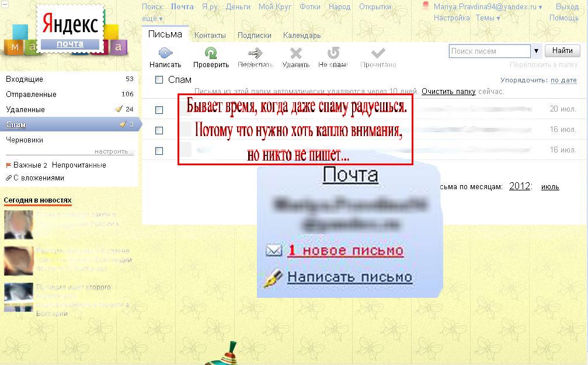The width and height of the screenshot is (588, 365).
Task: Click the pen icon beside Написать письмо
Action: pos(273,279)
